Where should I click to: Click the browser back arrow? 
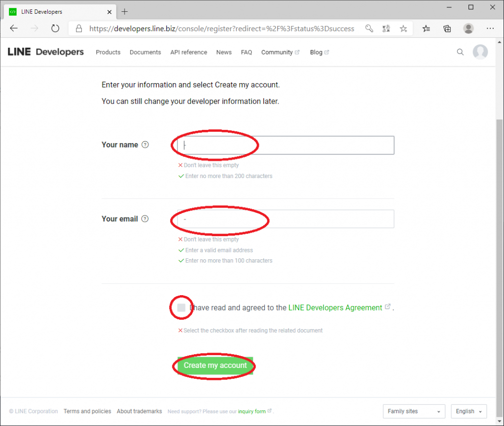(x=14, y=29)
